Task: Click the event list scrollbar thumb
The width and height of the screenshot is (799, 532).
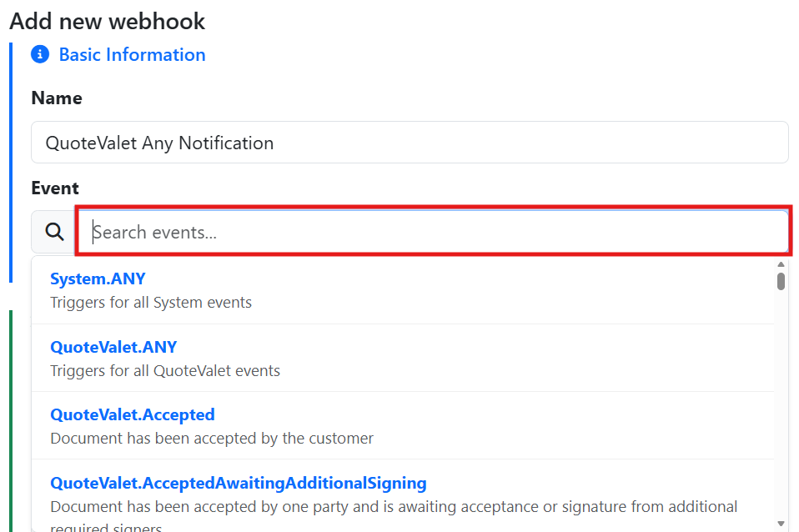Action: [781, 282]
